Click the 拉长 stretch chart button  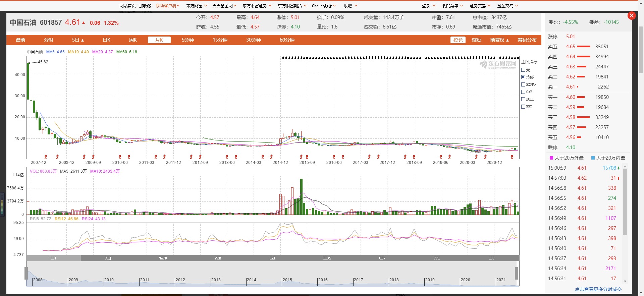pyautogui.click(x=458, y=40)
